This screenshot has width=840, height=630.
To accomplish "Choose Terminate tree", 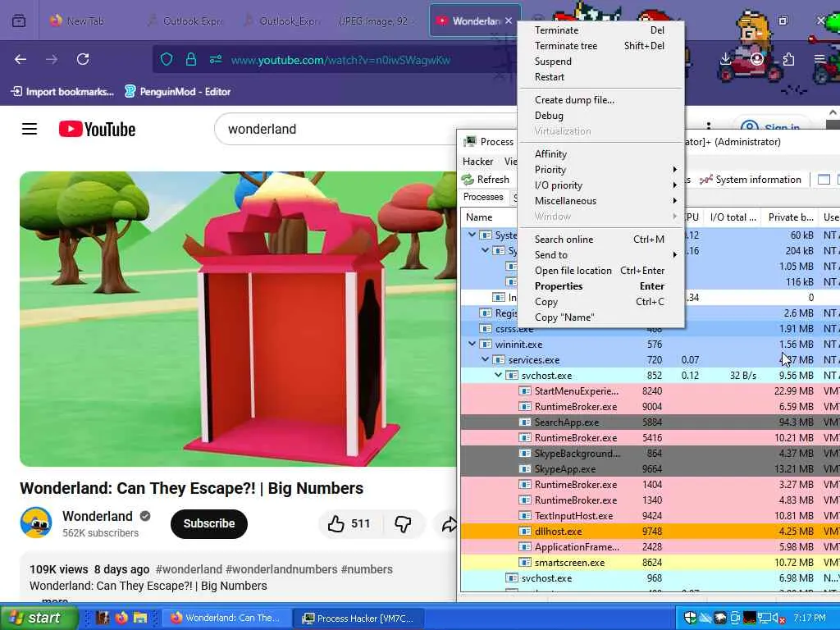I will (x=601, y=46).
